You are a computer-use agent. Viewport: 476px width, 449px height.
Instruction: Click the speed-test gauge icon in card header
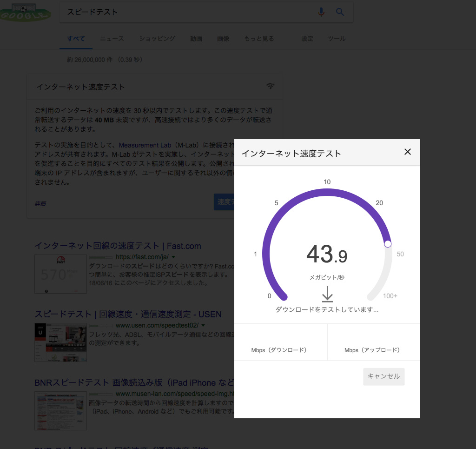click(x=270, y=86)
